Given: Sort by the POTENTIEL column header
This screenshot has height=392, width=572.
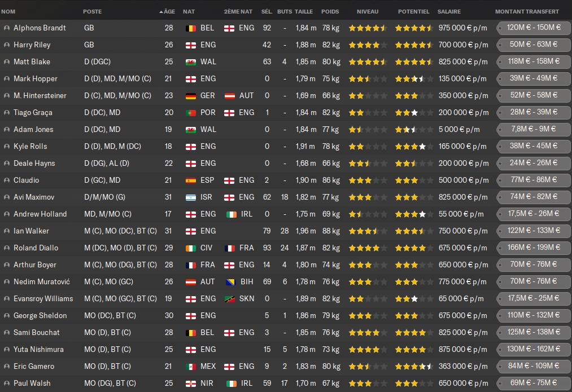Looking at the screenshot, I should tap(413, 12).
